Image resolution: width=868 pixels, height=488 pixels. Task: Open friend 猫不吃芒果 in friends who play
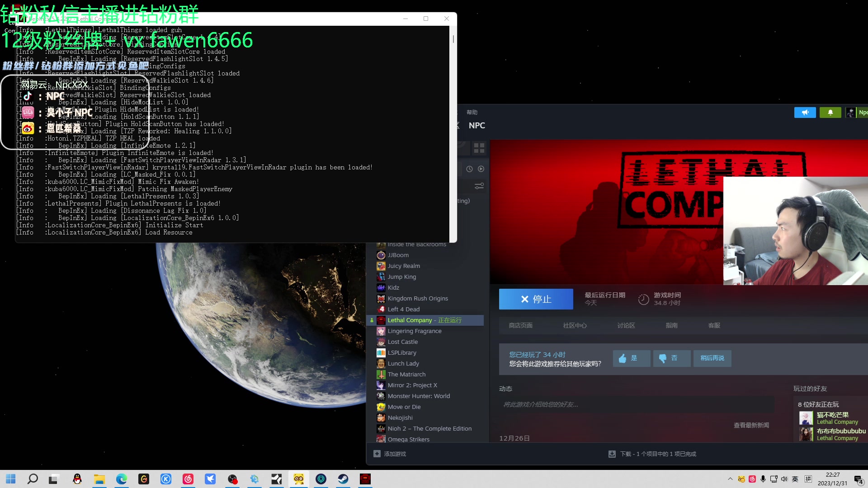tap(832, 418)
